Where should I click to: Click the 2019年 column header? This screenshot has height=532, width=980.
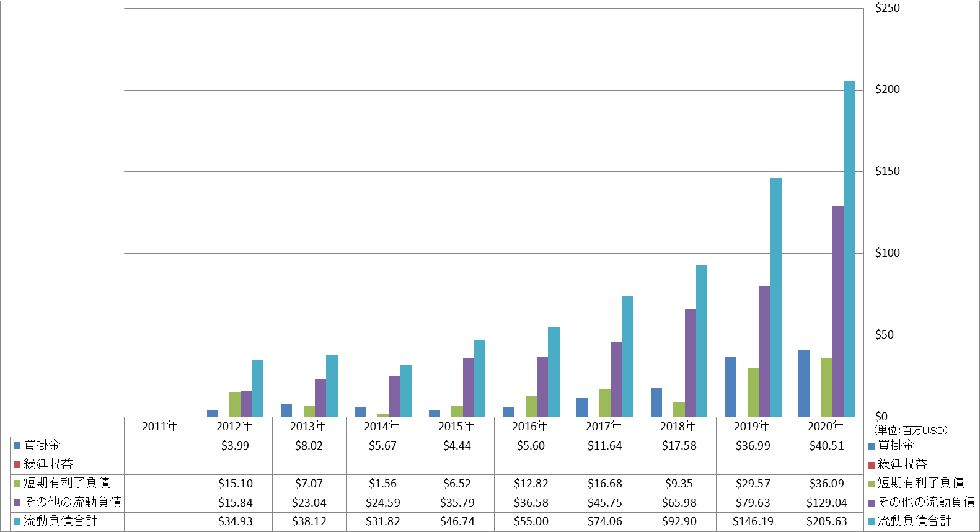coord(753,426)
